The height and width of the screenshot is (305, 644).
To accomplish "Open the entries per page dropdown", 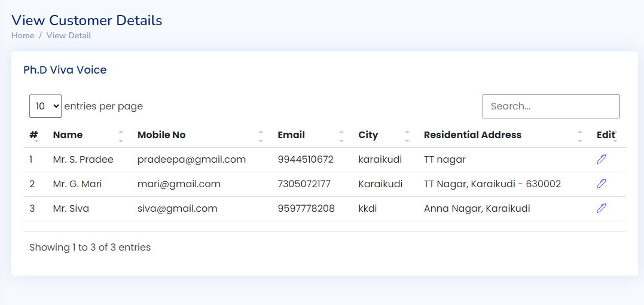I will tap(45, 106).
